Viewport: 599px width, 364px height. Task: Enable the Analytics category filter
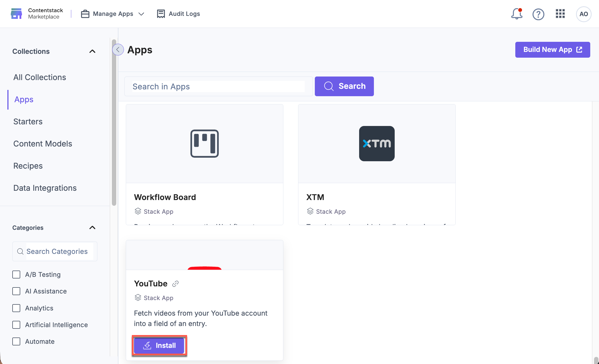[x=16, y=308]
